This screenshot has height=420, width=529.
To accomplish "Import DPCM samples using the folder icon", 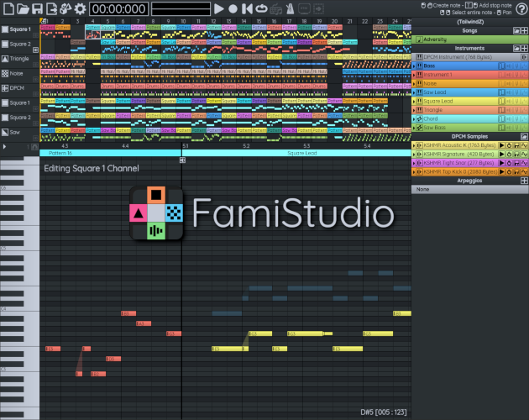I will point(524,136).
